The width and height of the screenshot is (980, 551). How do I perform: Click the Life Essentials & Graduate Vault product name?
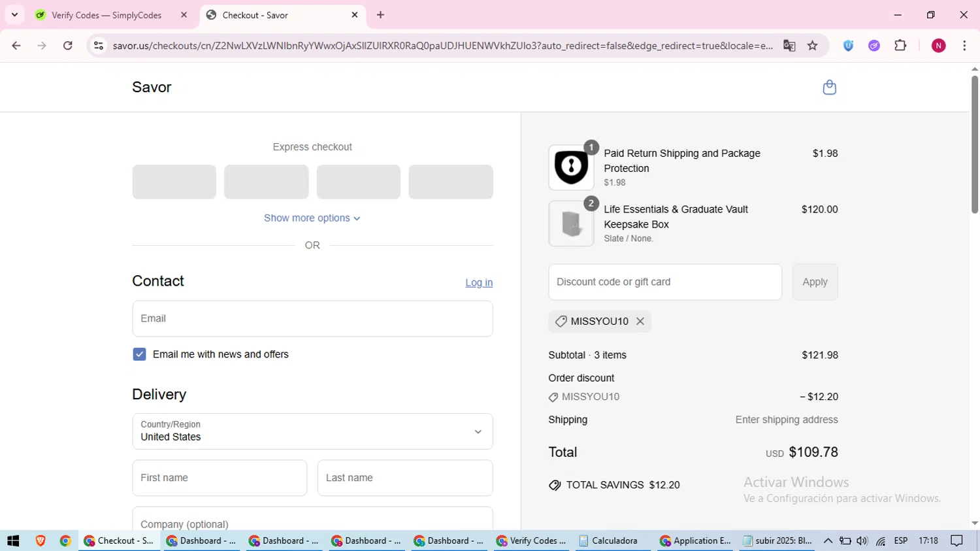(x=676, y=216)
